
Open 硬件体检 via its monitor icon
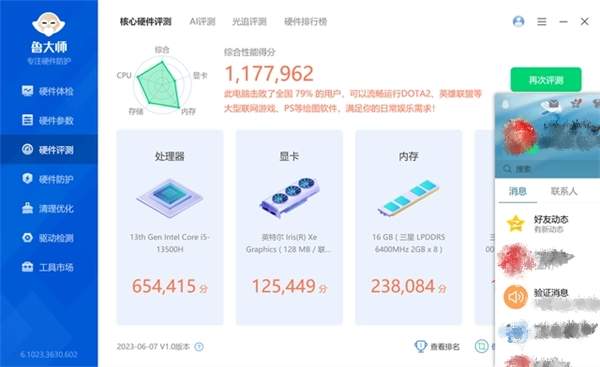[x=28, y=91]
